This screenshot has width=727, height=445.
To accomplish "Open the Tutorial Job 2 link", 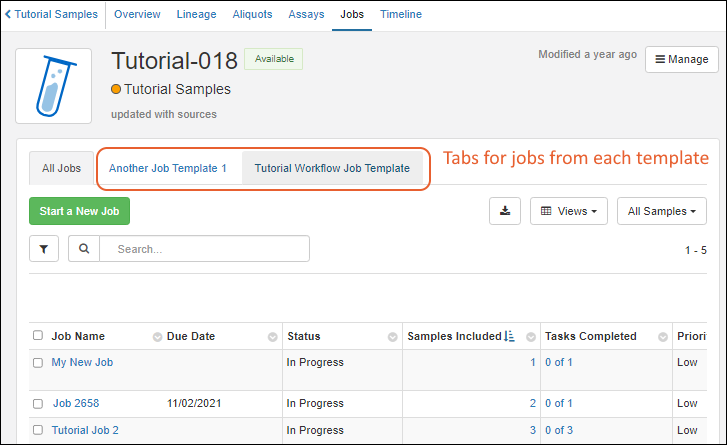I will 85,431.
